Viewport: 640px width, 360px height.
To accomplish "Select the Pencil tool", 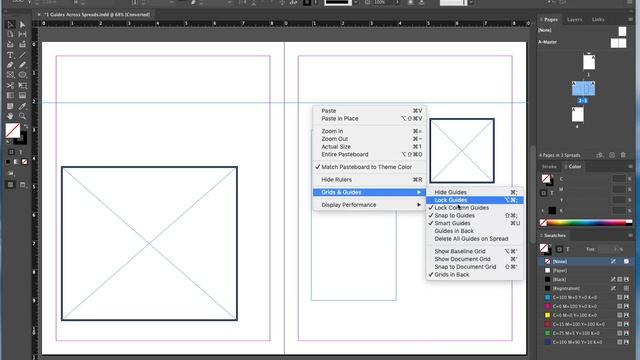I will pyautogui.click(x=22, y=65).
